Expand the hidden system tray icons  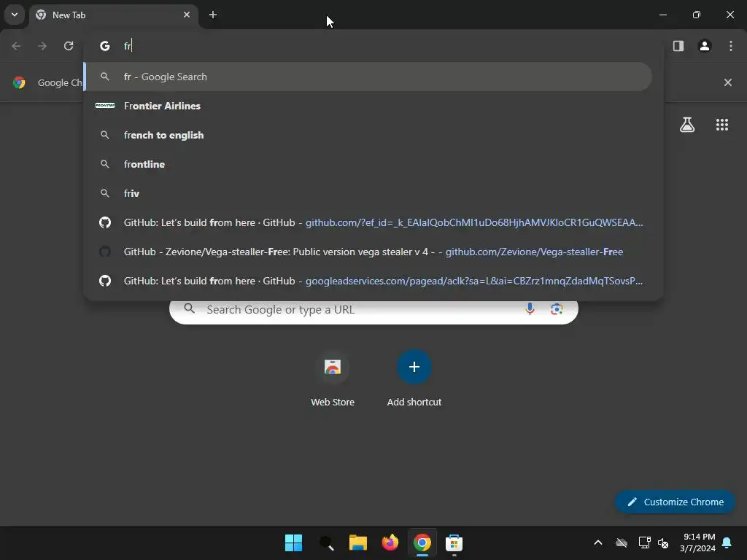click(x=598, y=542)
